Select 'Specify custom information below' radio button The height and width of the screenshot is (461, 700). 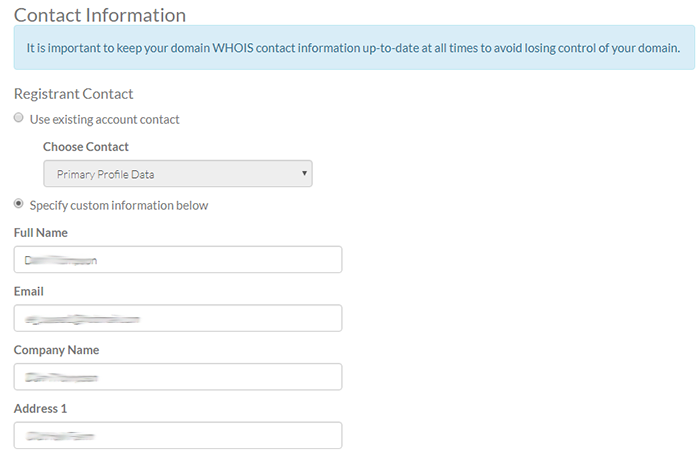point(18,204)
